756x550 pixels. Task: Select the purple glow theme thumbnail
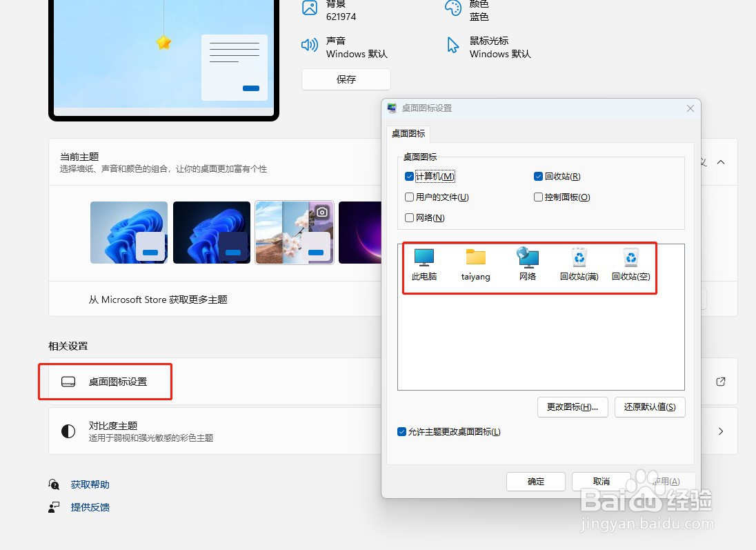(360, 233)
